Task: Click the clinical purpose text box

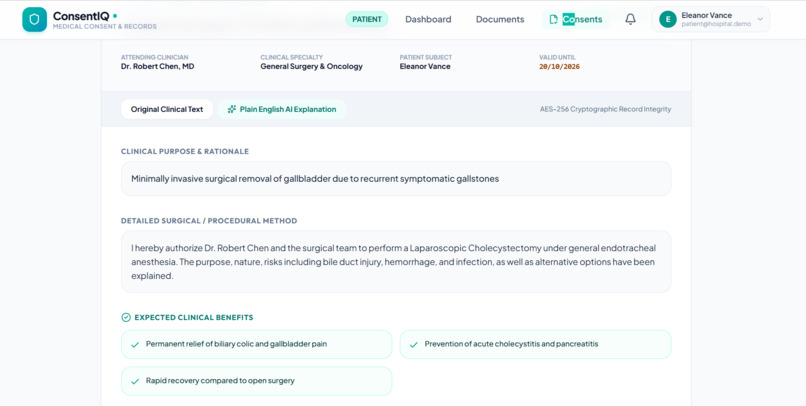Action: (x=396, y=179)
